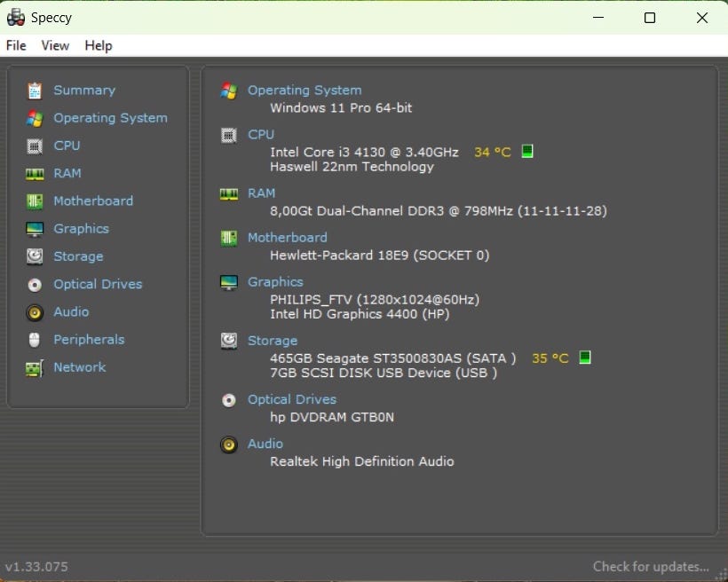The image size is (728, 582).
Task: Click Operating System heading link in summary
Action: click(305, 90)
